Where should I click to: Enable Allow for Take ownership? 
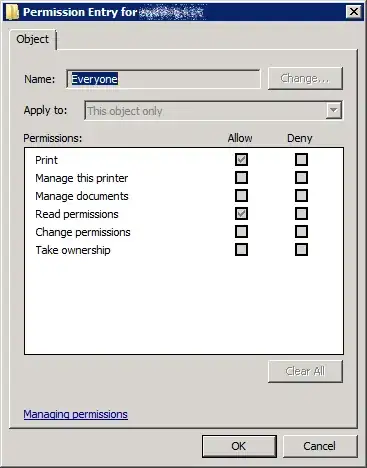click(x=241, y=249)
